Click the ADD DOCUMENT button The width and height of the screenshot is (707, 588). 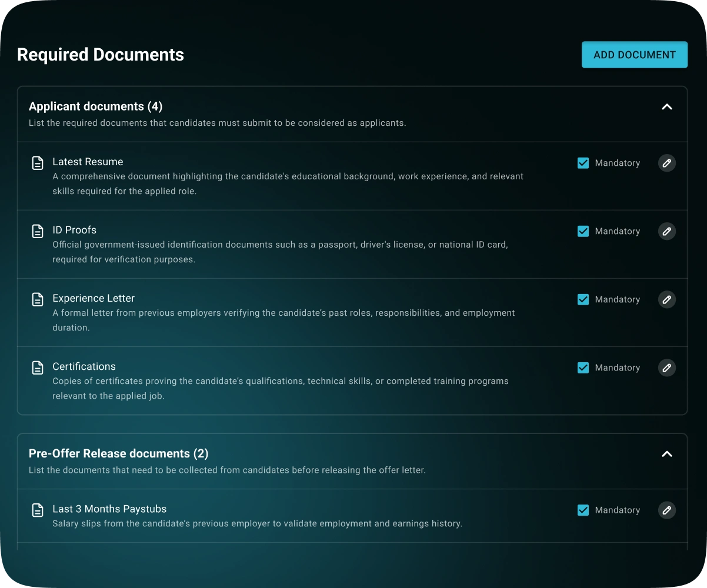(634, 54)
